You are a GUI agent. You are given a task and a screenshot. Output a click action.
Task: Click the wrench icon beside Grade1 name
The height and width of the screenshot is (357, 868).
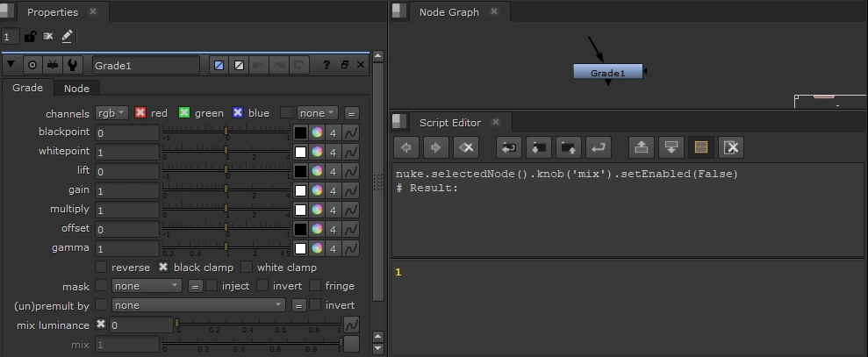pyautogui.click(x=73, y=65)
